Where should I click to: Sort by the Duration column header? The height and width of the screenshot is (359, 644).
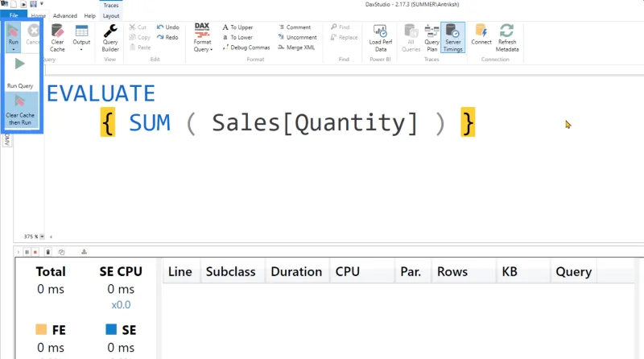click(x=296, y=271)
